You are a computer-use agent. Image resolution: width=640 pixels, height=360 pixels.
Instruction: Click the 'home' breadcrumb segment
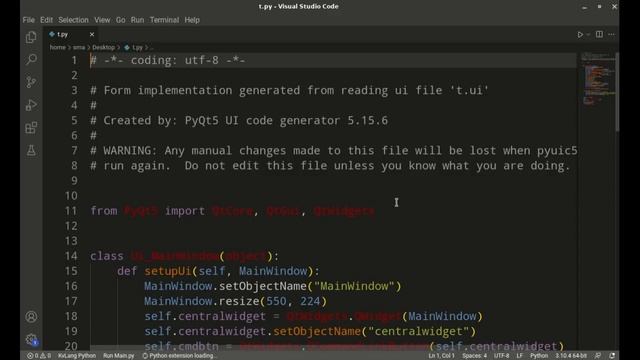(58, 47)
